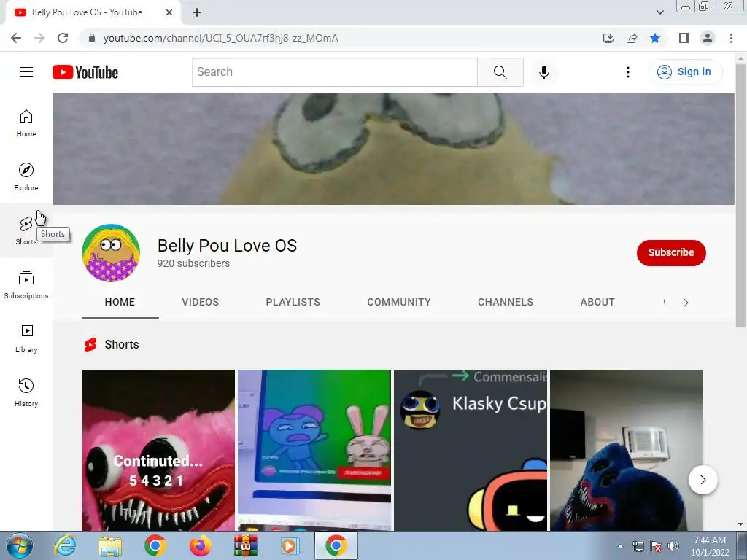Viewport: 747px width, 560px height.
Task: Click the search magnifier button
Action: coord(500,72)
